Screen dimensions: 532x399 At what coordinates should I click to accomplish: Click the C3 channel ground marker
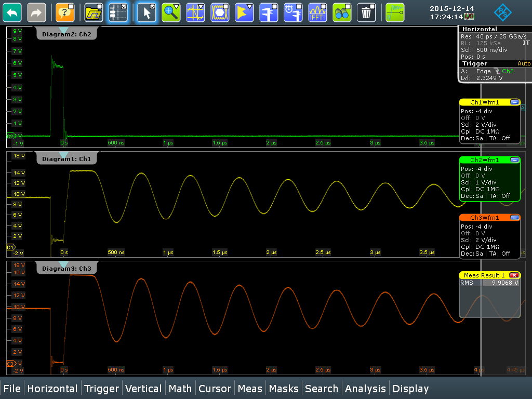[x=11, y=363]
